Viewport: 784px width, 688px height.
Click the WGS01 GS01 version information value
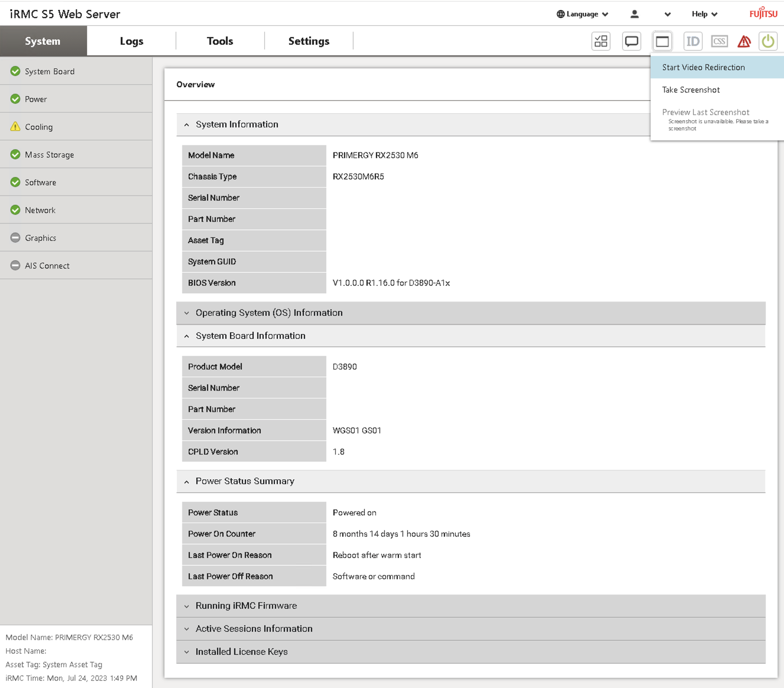(x=357, y=430)
